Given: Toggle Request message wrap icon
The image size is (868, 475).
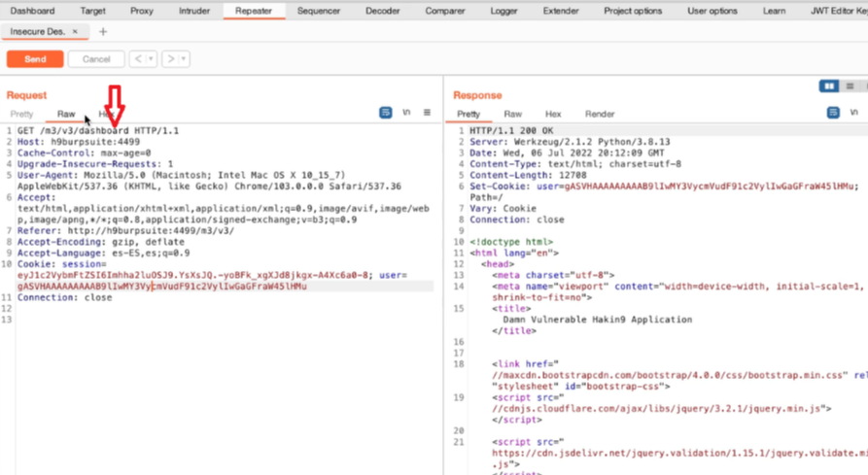Looking at the screenshot, I should pos(386,113).
